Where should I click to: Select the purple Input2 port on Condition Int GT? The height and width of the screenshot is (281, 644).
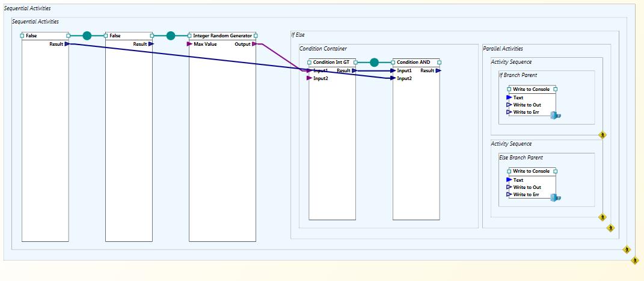310,78
